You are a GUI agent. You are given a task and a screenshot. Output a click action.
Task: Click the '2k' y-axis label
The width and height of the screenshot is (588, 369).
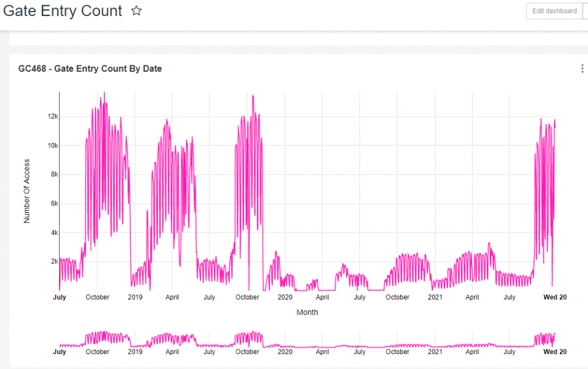tap(55, 262)
